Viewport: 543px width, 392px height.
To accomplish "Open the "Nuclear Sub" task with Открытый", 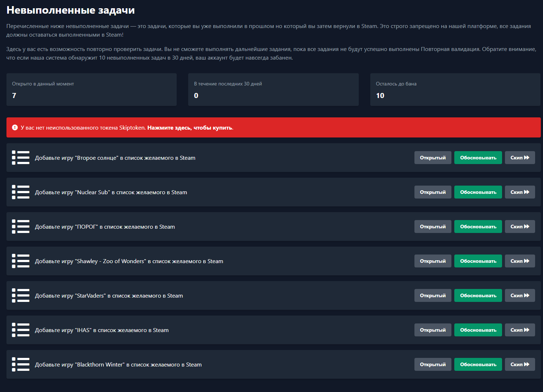I will coord(433,192).
